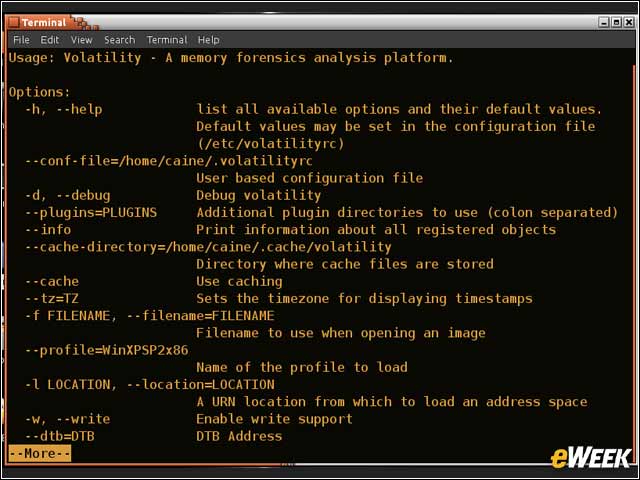640x480 pixels.
Task: Open the Edit menu
Action: pyautogui.click(x=49, y=40)
